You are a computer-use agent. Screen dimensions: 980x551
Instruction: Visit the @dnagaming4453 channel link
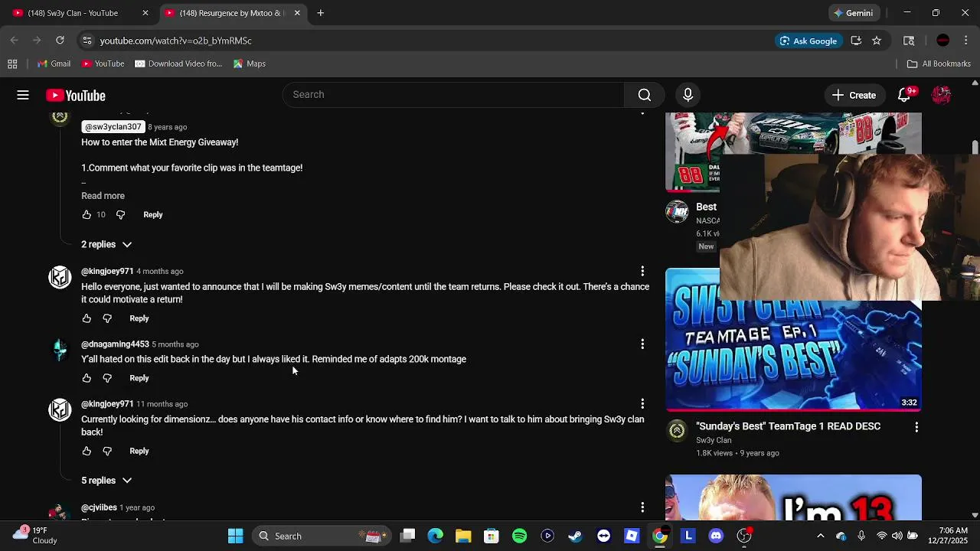pyautogui.click(x=115, y=344)
